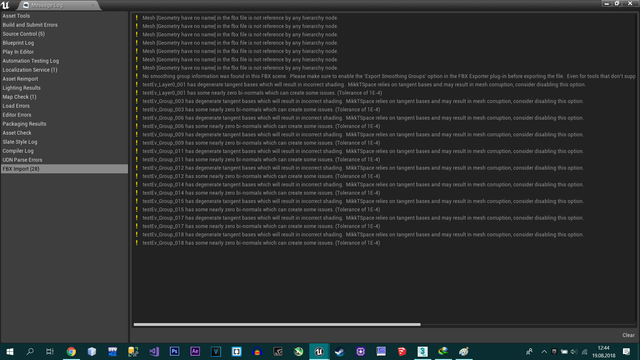Open the Action Center notifications icon

pos(626,351)
